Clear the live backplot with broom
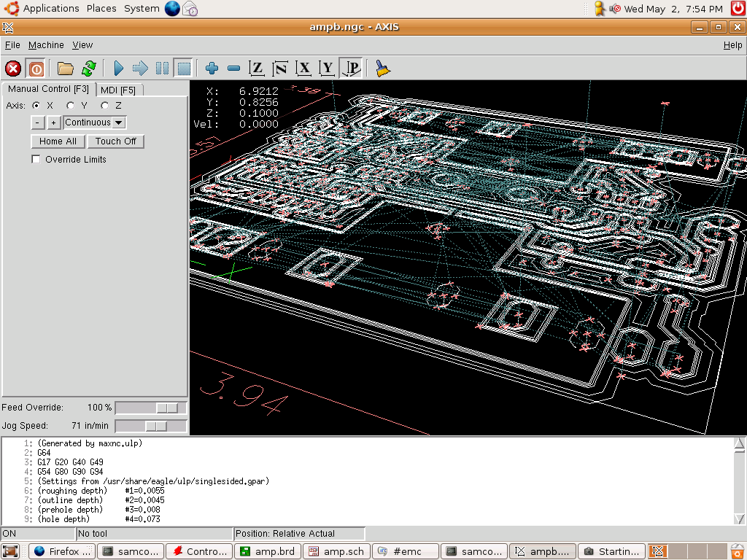The height and width of the screenshot is (560, 747). click(382, 69)
